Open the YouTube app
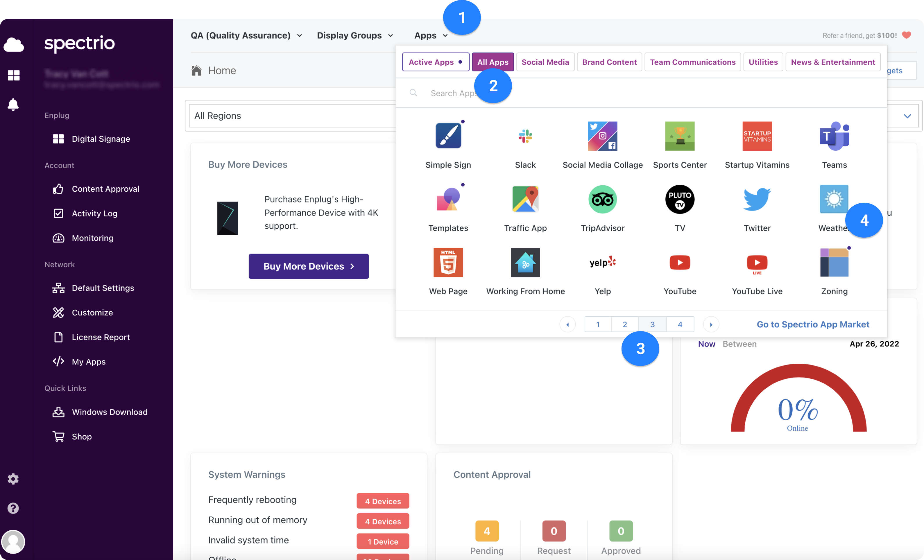Image resolution: width=924 pixels, height=560 pixels. click(x=680, y=262)
